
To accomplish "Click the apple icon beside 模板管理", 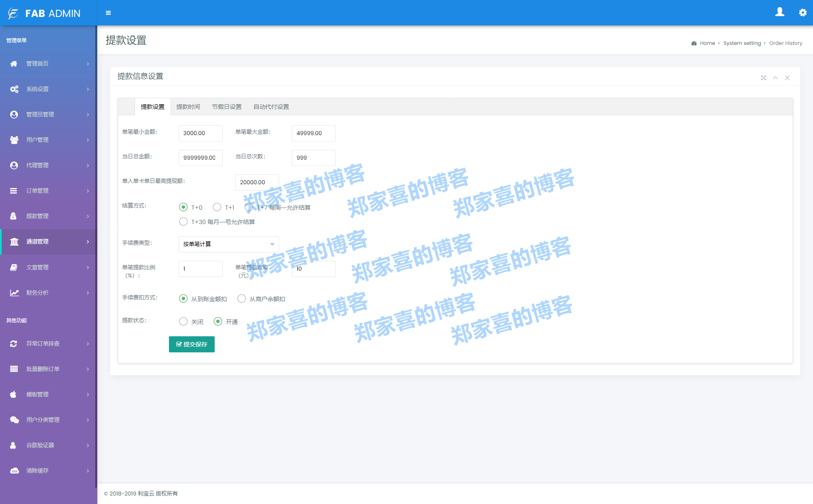I will pos(13,394).
